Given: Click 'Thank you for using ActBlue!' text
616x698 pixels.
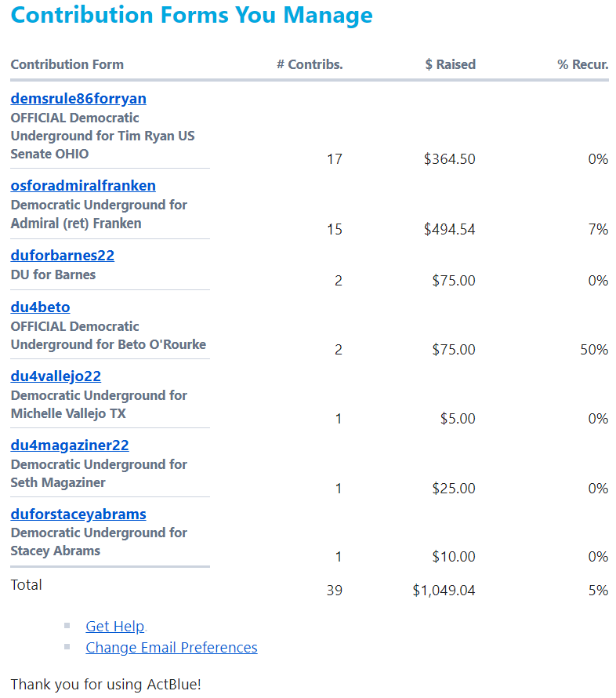Looking at the screenshot, I should (x=106, y=684).
